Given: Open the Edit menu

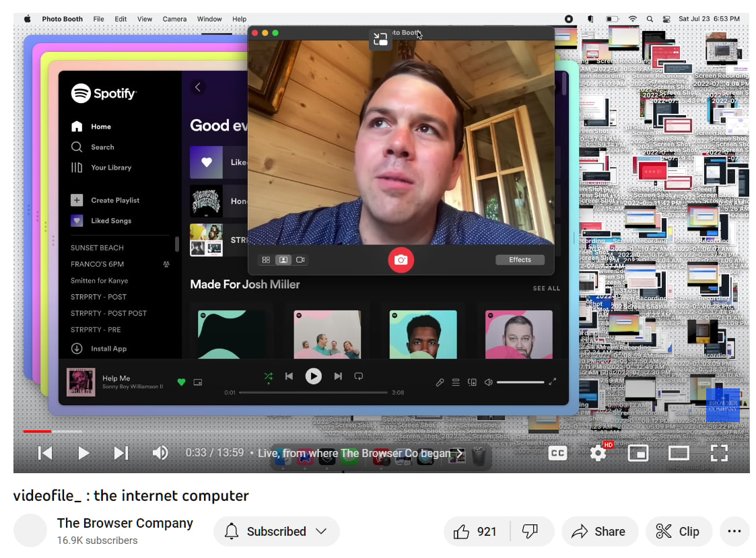Looking at the screenshot, I should pyautogui.click(x=121, y=19).
